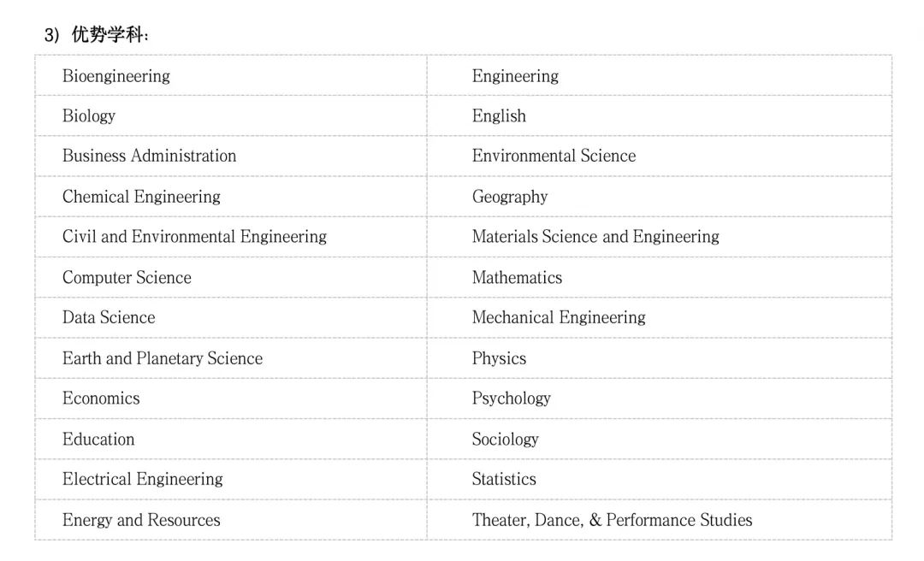Click Materials Science and Engineering

coord(595,237)
